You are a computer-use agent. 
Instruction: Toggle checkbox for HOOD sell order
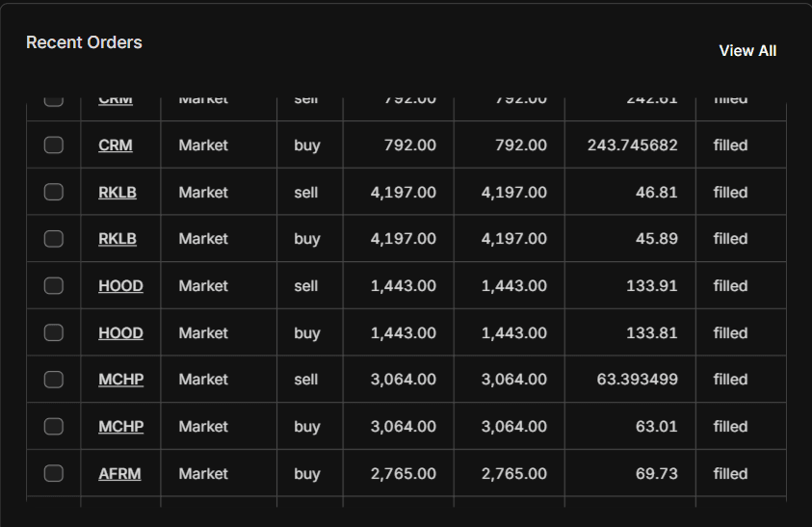point(54,286)
